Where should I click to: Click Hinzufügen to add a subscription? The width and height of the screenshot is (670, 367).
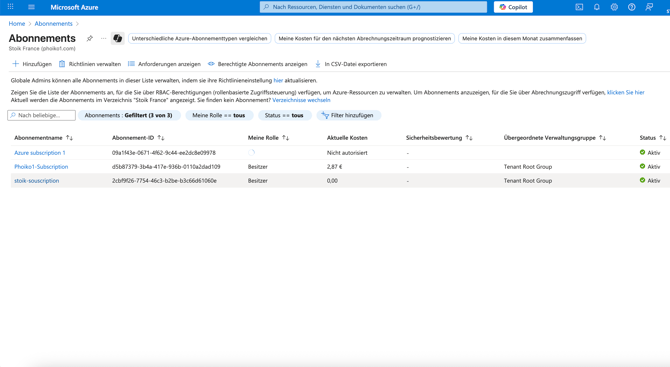tap(32, 64)
